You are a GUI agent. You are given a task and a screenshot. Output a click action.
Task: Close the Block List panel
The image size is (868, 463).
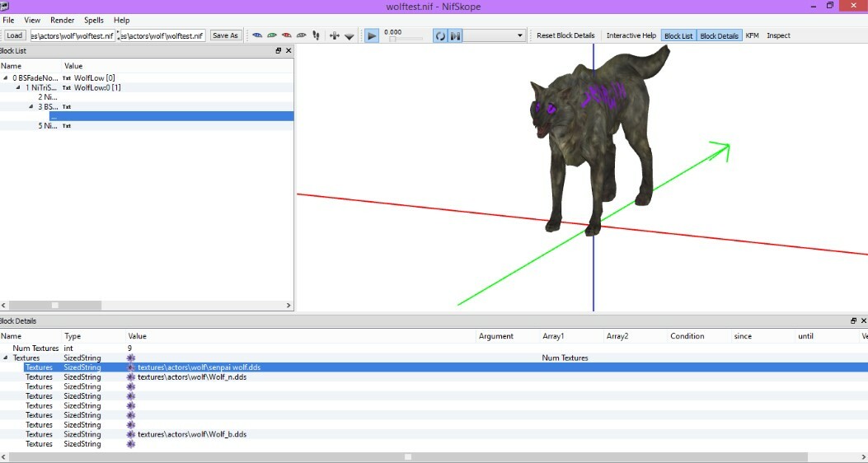289,51
